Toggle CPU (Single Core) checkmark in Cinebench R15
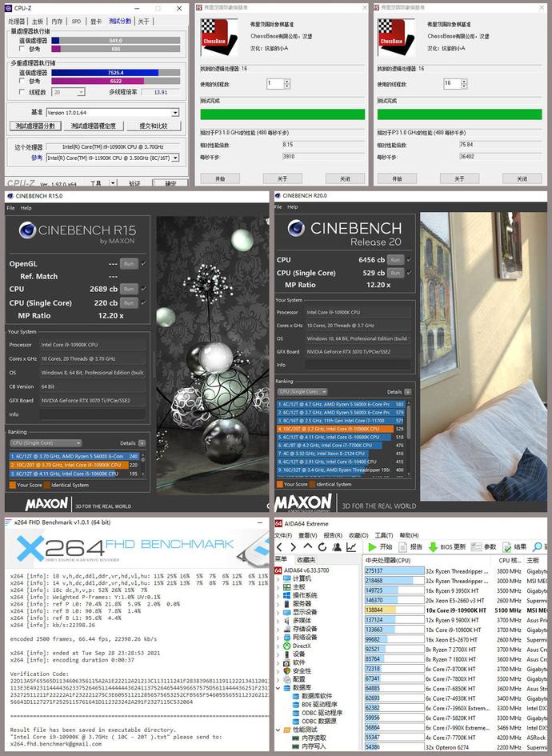 144,302
